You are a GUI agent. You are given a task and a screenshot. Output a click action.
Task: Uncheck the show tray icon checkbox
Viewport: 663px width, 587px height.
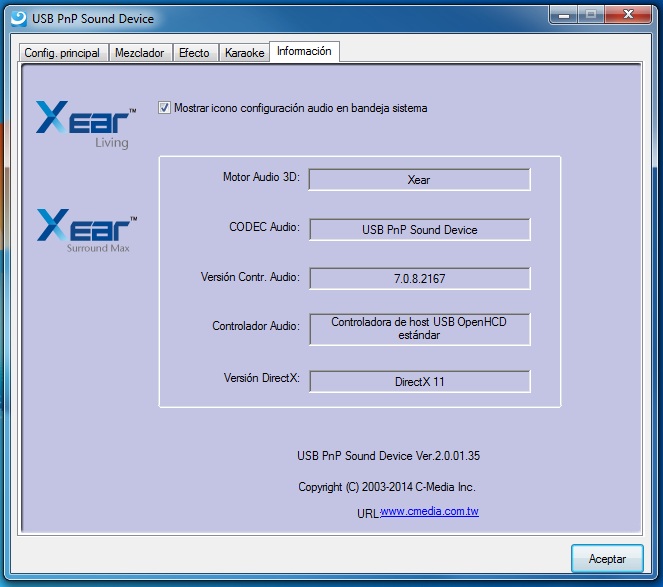(x=165, y=108)
